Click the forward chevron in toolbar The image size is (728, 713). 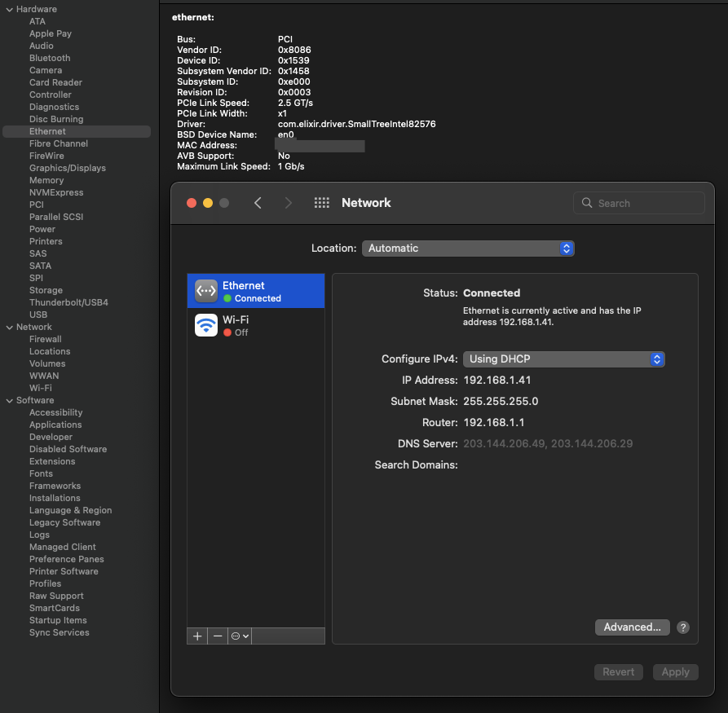(x=288, y=203)
